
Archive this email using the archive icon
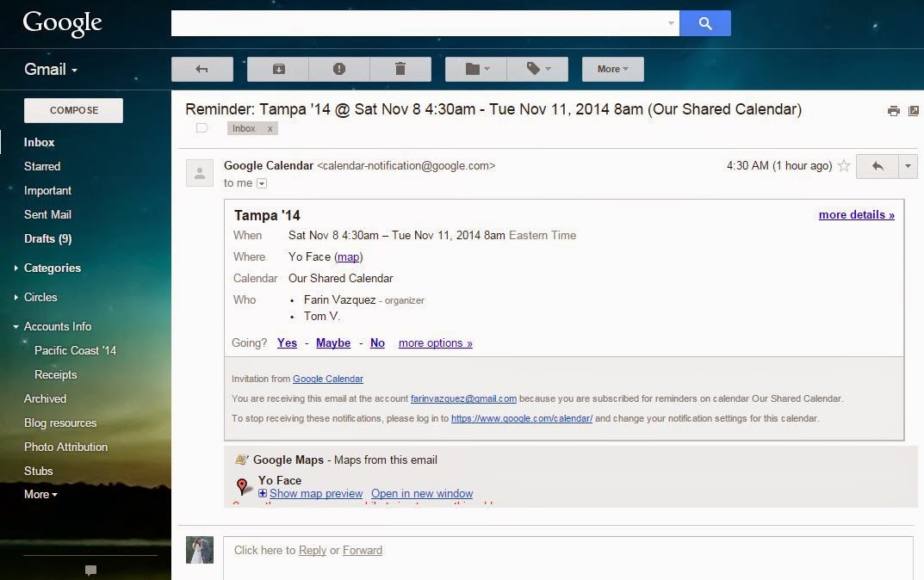[x=278, y=69]
